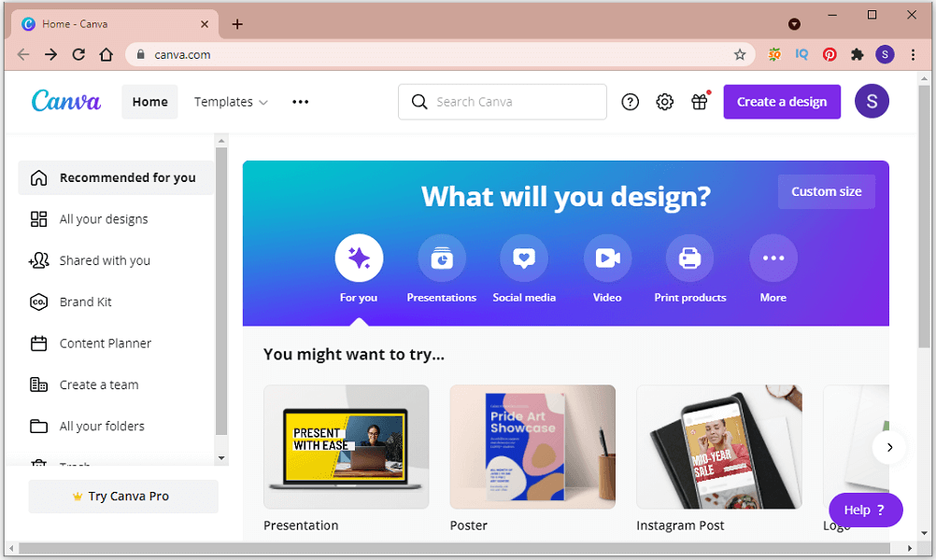Click the browser forward arrow

point(50,55)
